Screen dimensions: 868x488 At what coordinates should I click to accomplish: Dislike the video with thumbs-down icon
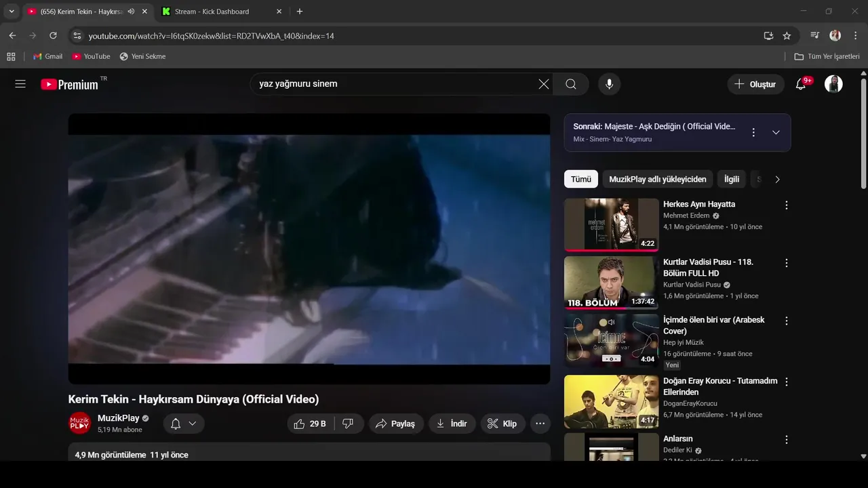tap(349, 424)
